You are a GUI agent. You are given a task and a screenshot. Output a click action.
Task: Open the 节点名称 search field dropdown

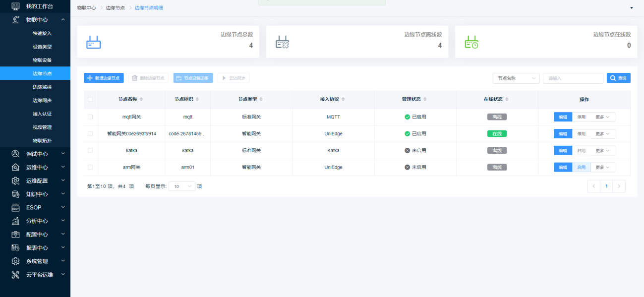(516, 78)
